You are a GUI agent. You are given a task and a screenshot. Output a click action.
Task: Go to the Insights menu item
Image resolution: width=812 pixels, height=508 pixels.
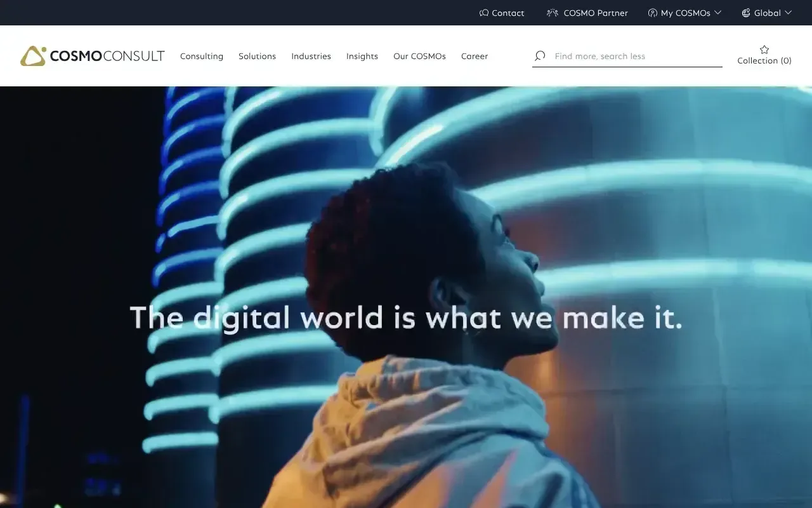point(362,57)
